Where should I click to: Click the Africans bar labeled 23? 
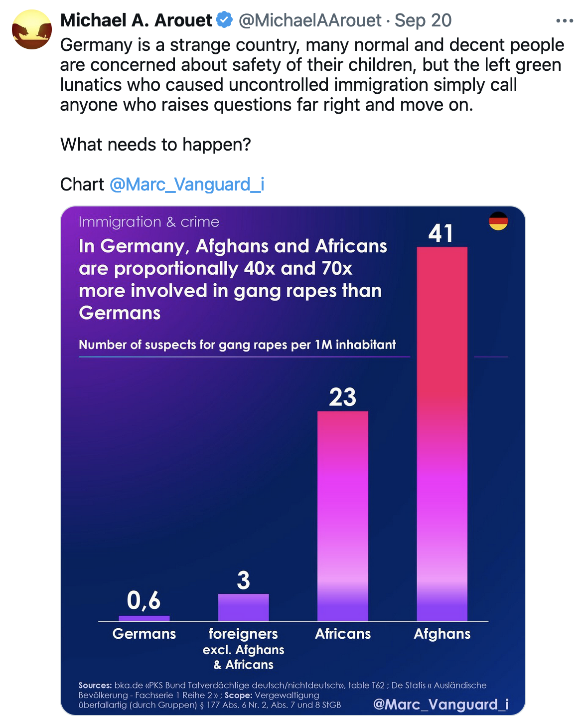pos(343,515)
